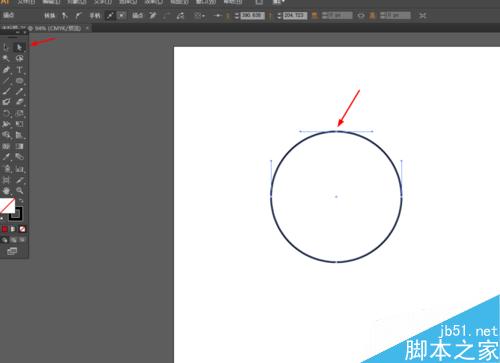Select the Direct Selection tool

point(19,47)
